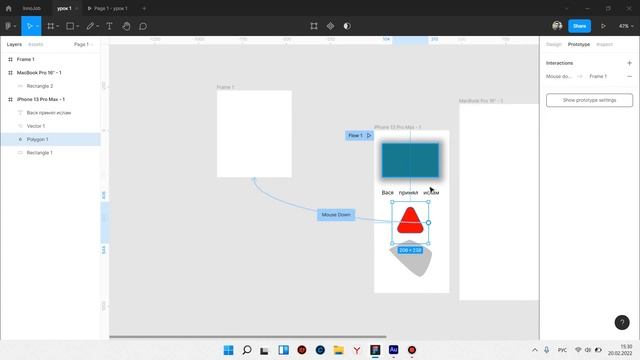Open Frame tool dropdown arrow
Image resolution: width=640 pixels, height=360 pixels.
point(58,26)
